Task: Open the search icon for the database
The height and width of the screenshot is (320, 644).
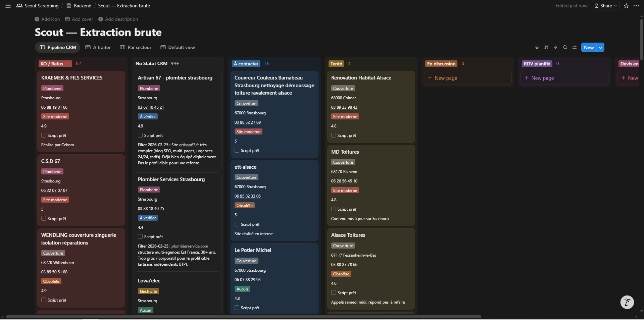Action: click(565, 47)
